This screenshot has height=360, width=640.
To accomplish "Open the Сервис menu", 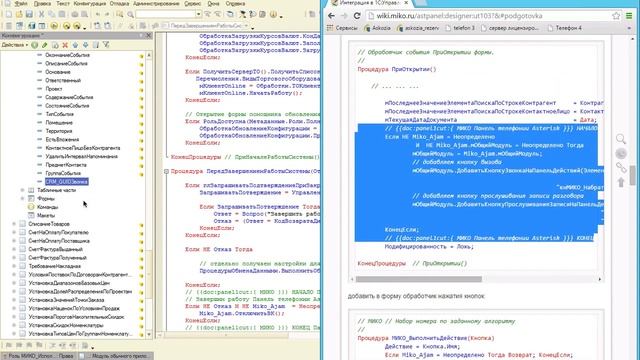I will 192,3.
